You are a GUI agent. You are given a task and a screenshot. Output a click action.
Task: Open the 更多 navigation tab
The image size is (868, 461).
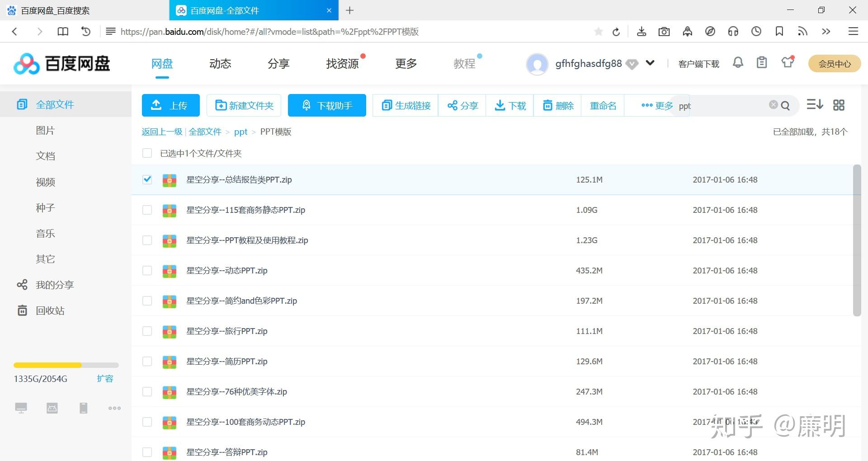(406, 64)
